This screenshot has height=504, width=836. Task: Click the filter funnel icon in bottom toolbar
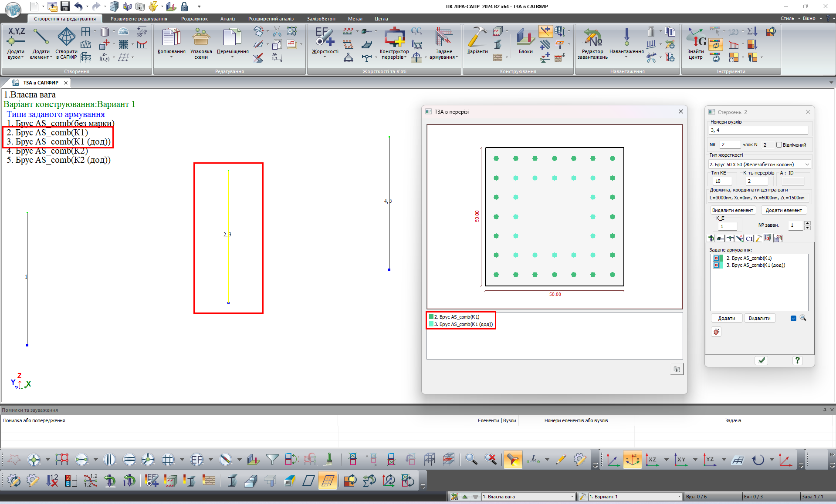click(272, 459)
